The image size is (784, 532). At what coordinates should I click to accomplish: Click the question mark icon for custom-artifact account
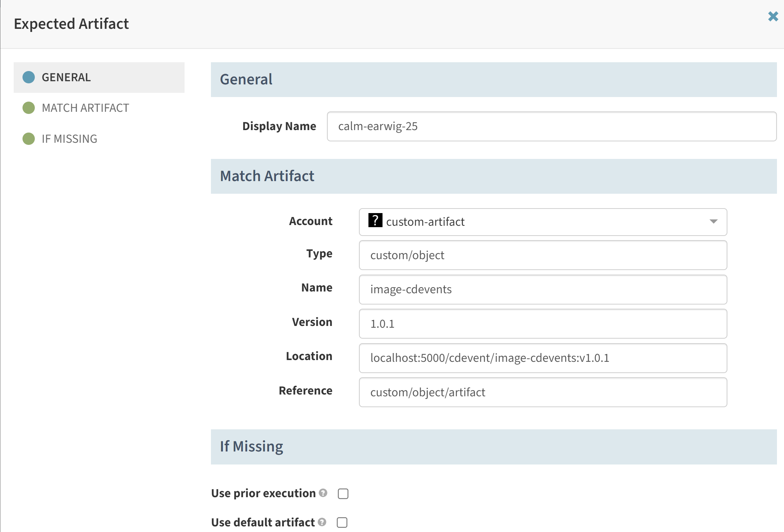tap(375, 220)
